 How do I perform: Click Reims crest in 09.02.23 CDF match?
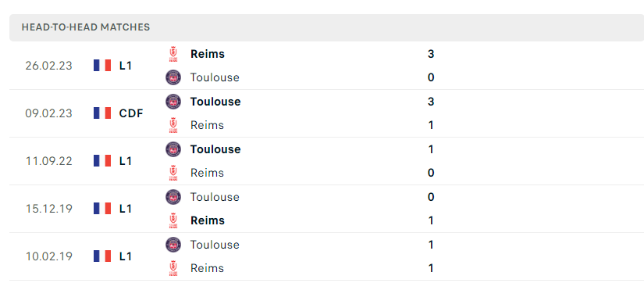click(173, 125)
